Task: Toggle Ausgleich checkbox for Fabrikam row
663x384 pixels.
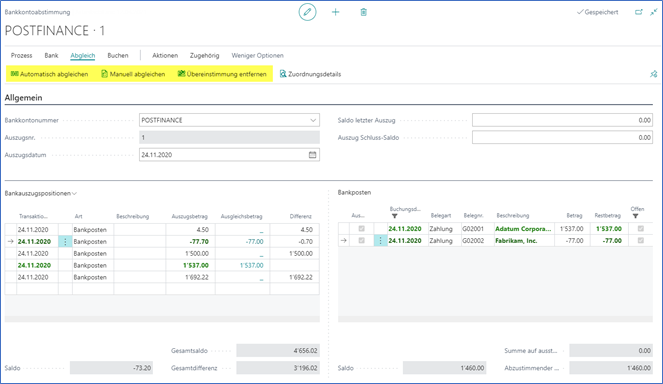Action: (362, 240)
